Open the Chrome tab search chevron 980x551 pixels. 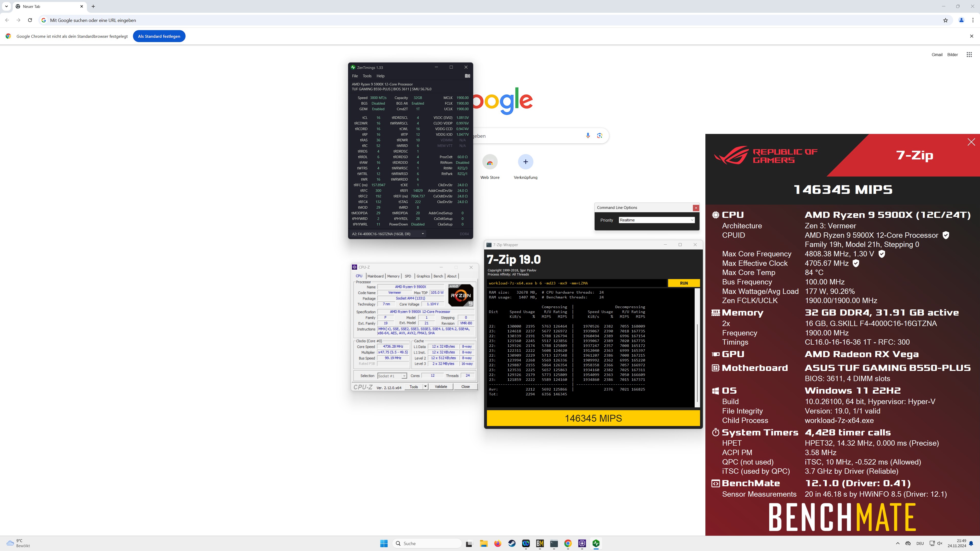(6, 6)
